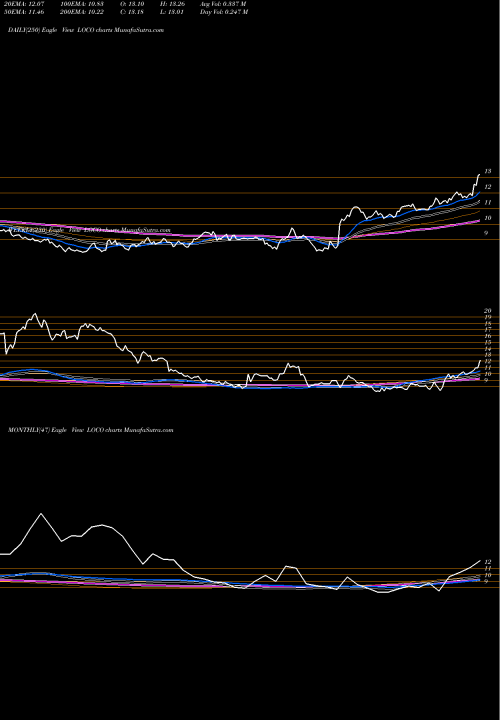Click the 9 price label on daily chart
500x720 pixels.
pyautogui.click(x=486, y=233)
